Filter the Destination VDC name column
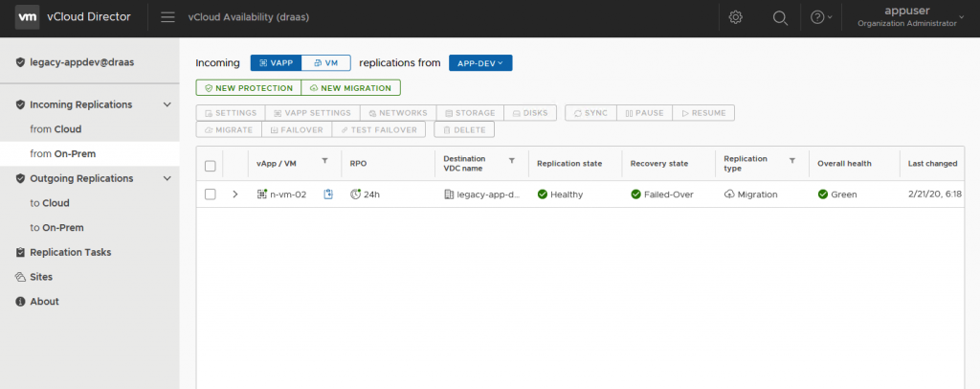This screenshot has width=980, height=389. click(x=512, y=161)
